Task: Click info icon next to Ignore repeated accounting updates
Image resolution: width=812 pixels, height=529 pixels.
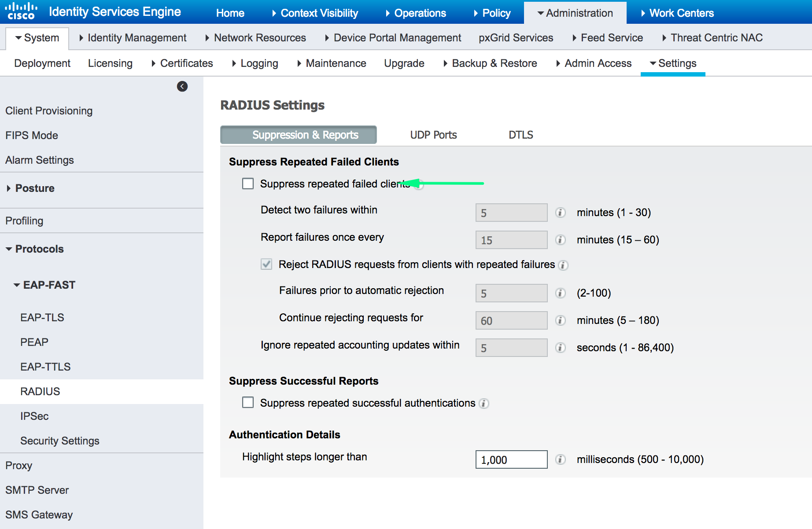Action: (x=560, y=348)
